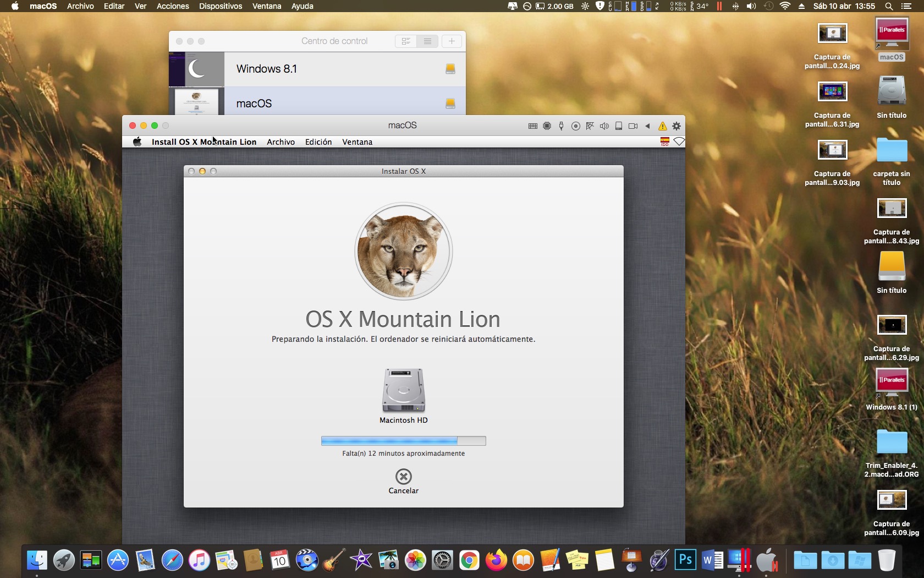924x578 pixels.
Task: Open System Preferences from the Dock
Action: (442, 560)
